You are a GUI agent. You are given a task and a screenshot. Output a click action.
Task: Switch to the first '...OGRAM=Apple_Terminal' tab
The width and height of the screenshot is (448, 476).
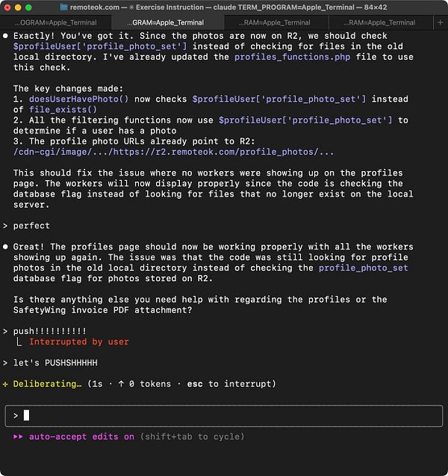click(x=56, y=22)
